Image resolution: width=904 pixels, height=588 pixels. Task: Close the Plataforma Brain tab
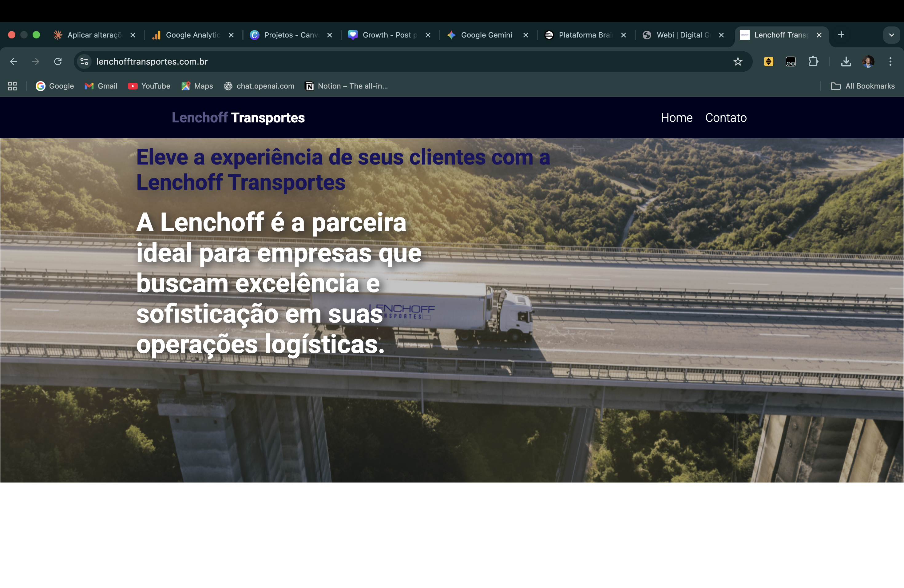[623, 35]
